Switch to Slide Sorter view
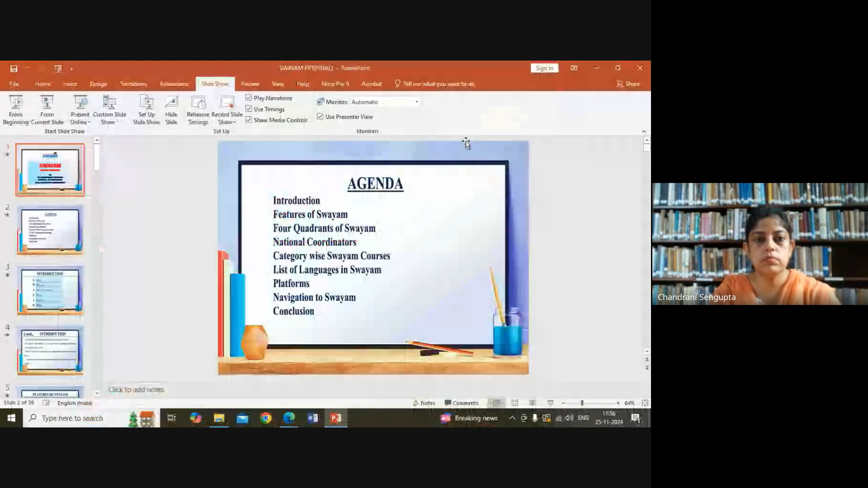868x488 pixels. click(514, 403)
